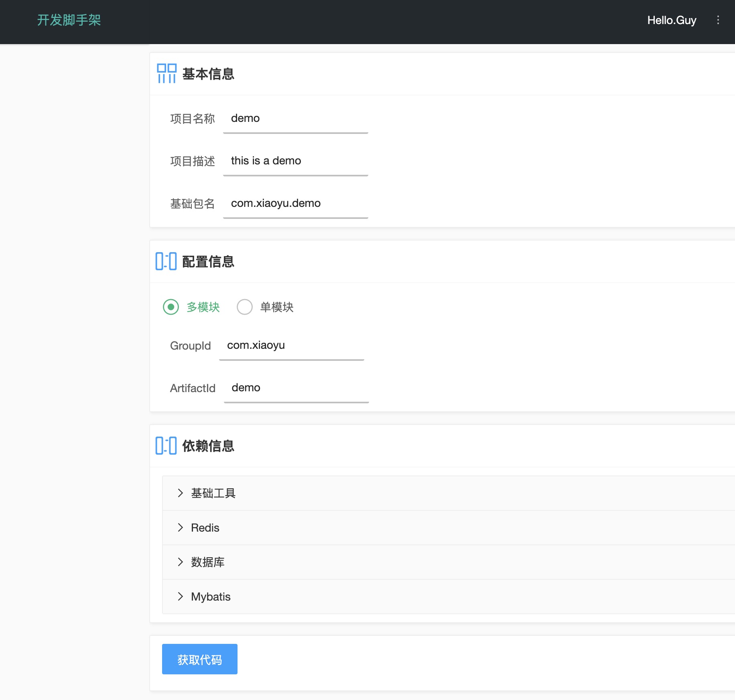Click the Hello.Guy user label
The width and height of the screenshot is (735, 700).
[672, 20]
